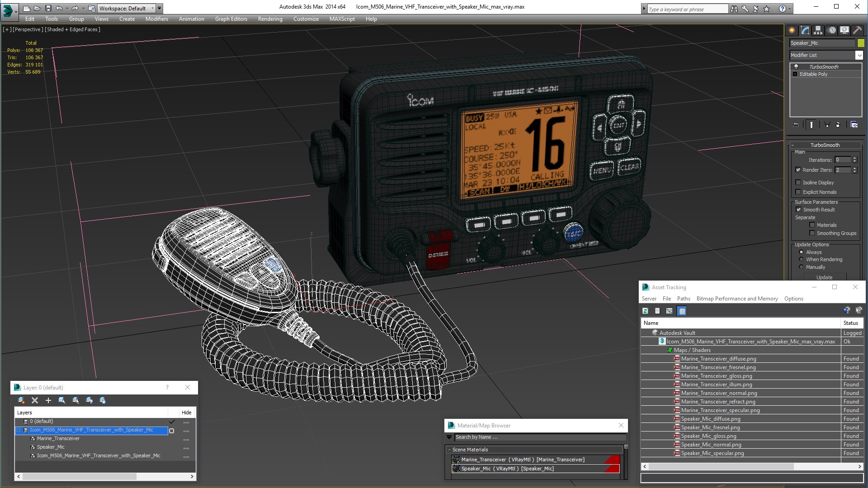The width and height of the screenshot is (868, 488).
Task: Open the Utilities hammer panel tab
Action: (858, 30)
